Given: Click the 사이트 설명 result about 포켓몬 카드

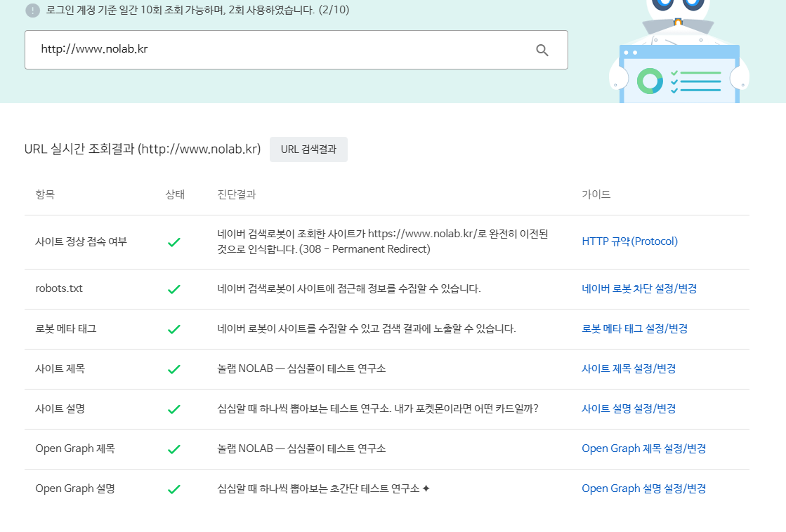Looking at the screenshot, I should (x=377, y=408).
